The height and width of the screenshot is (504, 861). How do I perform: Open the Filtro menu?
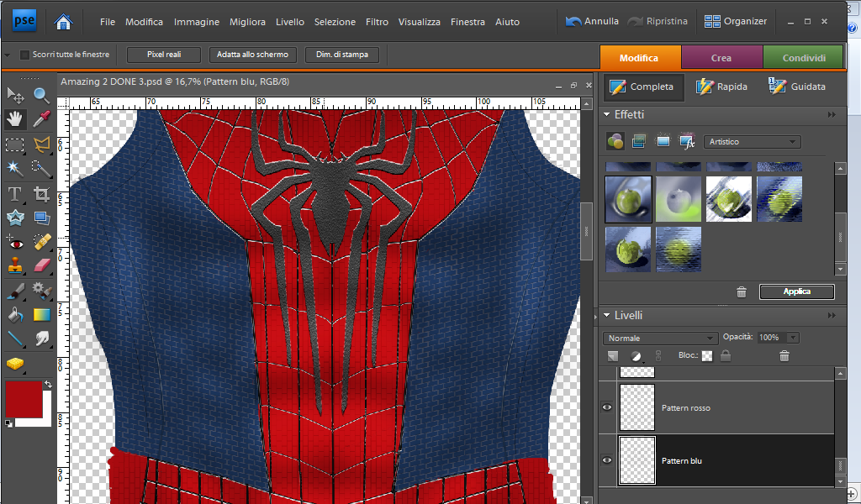pos(377,22)
